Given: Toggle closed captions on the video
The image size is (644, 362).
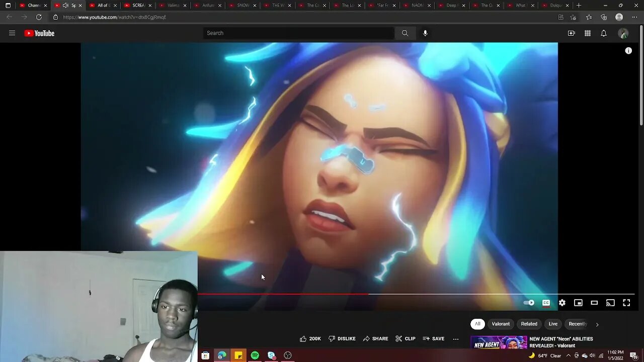Looking at the screenshot, I should tap(546, 303).
